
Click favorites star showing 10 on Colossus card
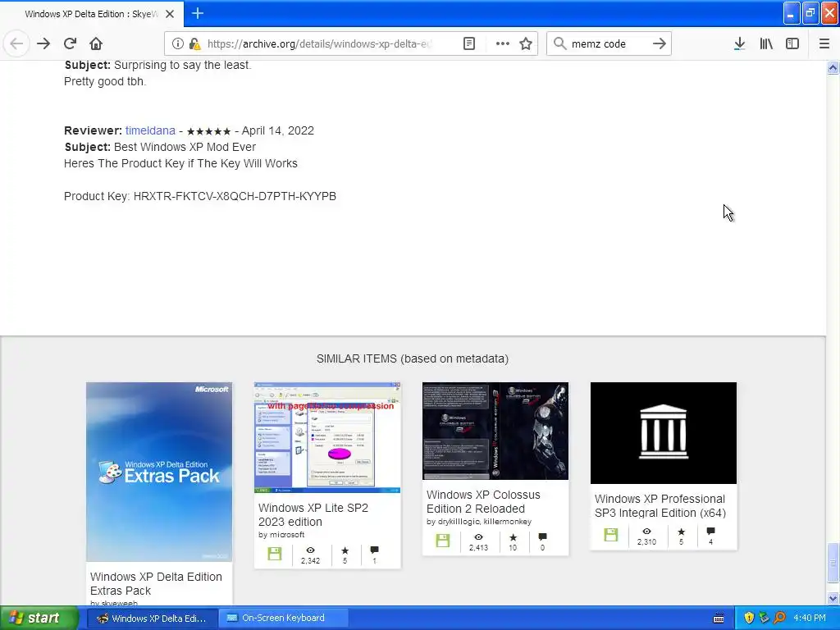click(514, 536)
